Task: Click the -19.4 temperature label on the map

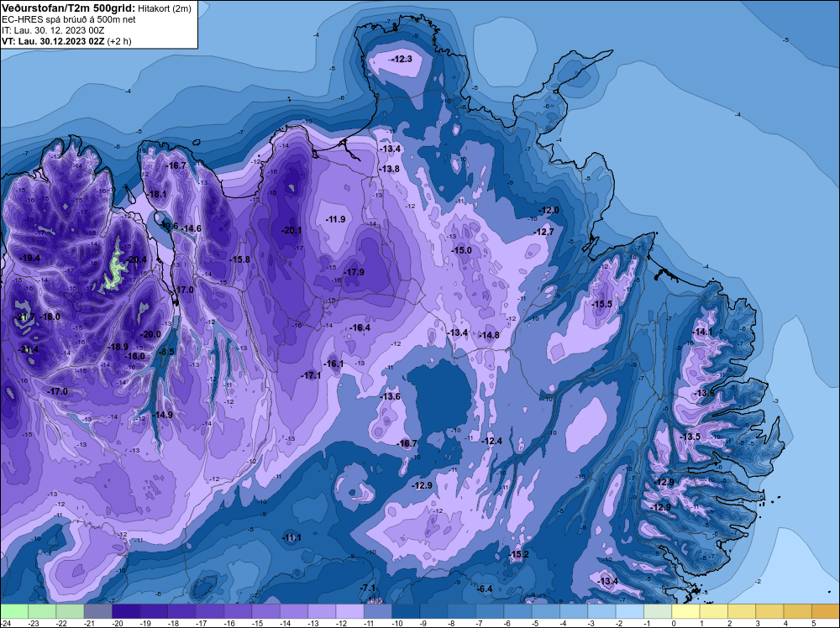Action: click(x=29, y=258)
